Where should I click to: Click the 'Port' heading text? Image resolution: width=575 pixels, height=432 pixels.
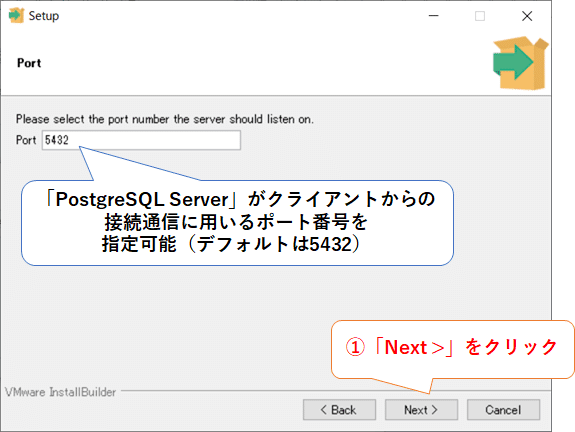[29, 63]
